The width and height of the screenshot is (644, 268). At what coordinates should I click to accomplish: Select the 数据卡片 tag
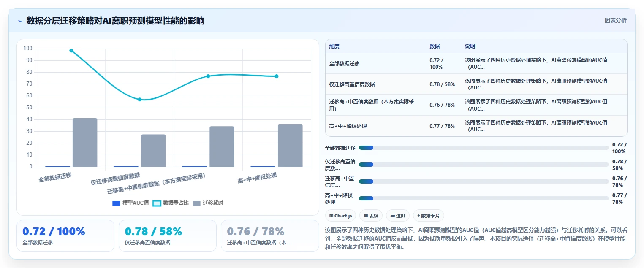(428, 216)
